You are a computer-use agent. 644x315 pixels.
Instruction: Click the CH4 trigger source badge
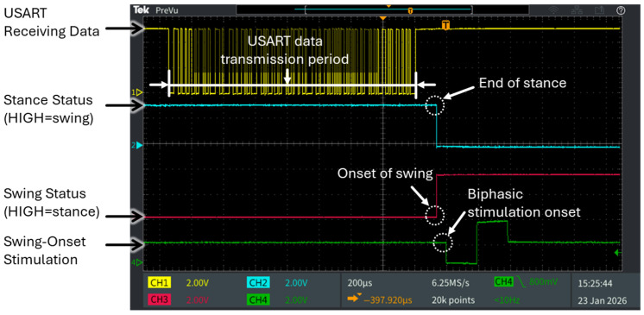tap(503, 282)
